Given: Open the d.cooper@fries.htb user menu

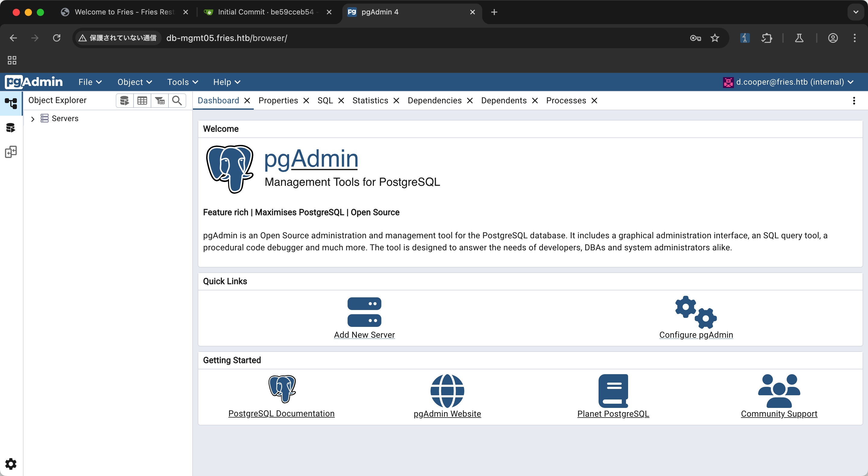Looking at the screenshot, I should [x=788, y=82].
